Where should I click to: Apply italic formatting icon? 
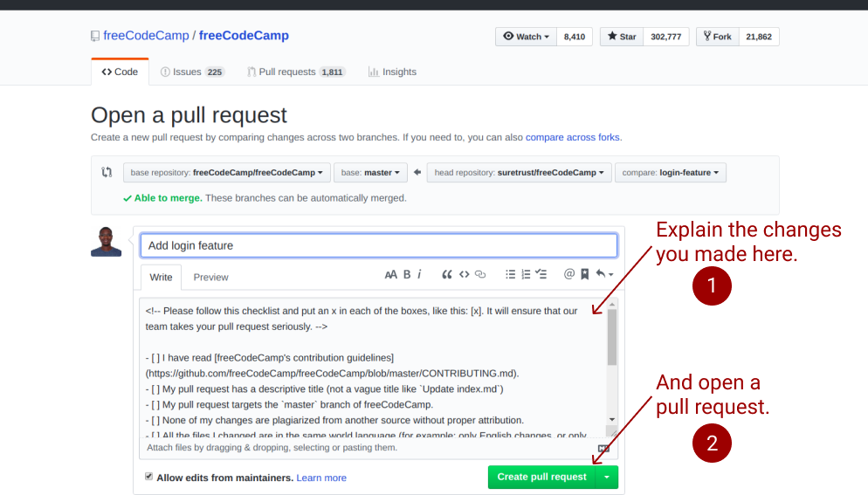[x=420, y=275]
